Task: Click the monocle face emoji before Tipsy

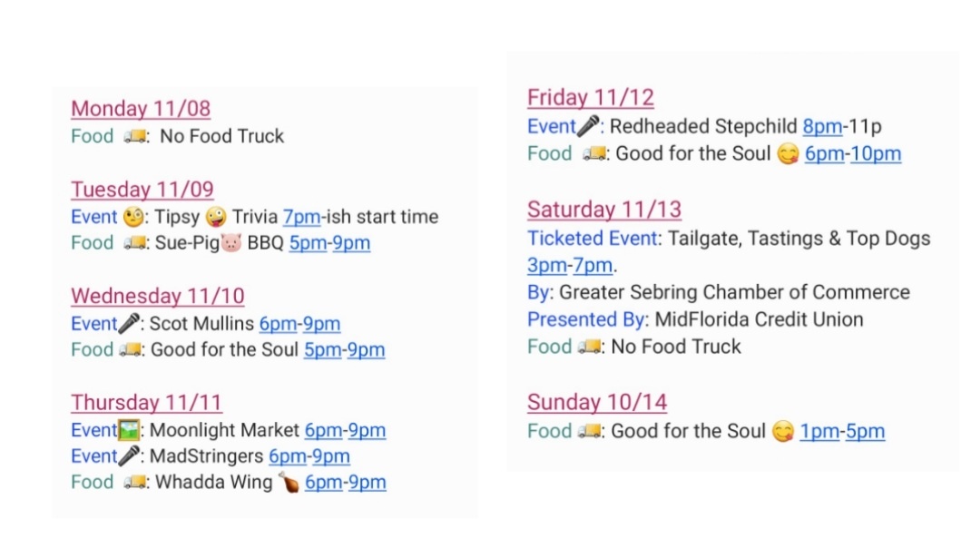Action: 132,217
